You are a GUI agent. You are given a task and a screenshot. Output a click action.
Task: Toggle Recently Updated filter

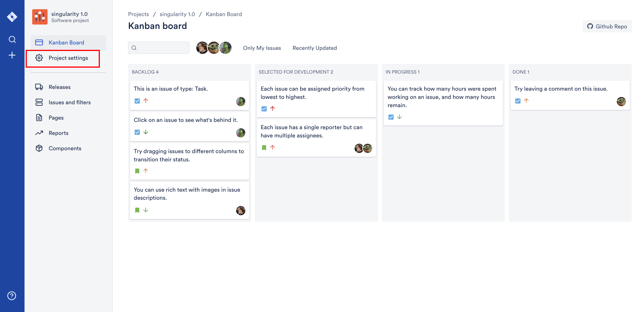pyautogui.click(x=315, y=48)
